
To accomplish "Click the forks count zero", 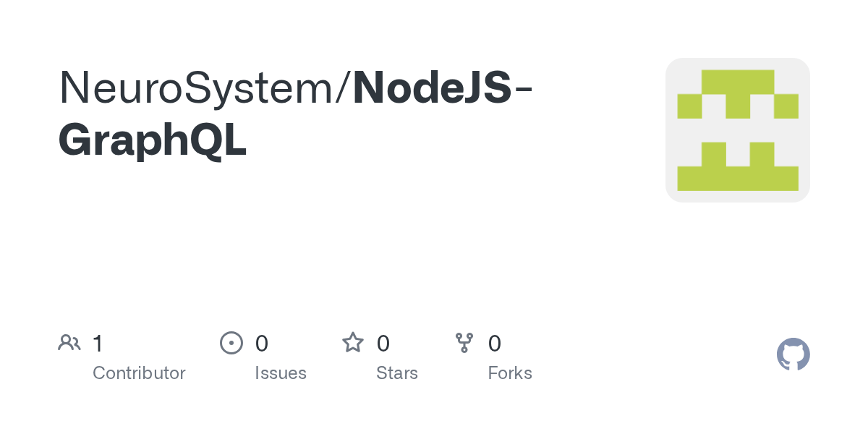I will (x=495, y=344).
